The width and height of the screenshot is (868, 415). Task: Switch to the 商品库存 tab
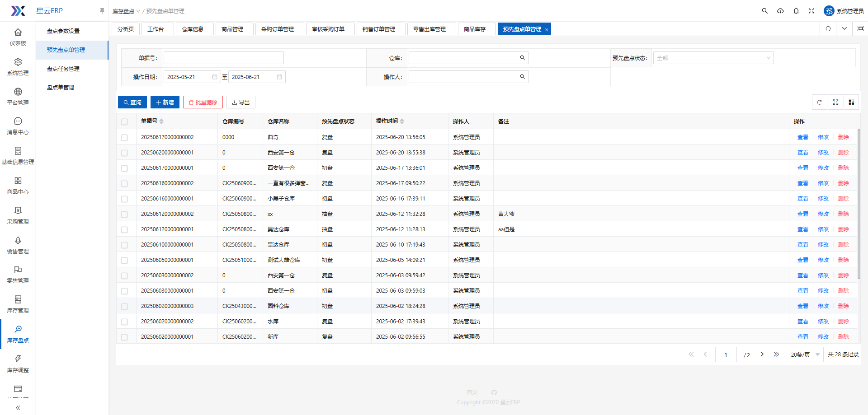tap(474, 29)
